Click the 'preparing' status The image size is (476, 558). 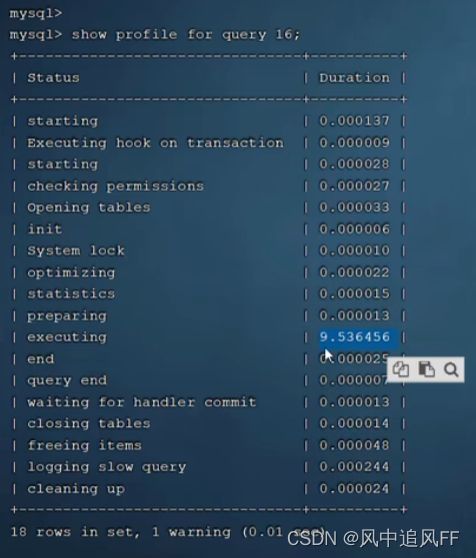(x=67, y=316)
